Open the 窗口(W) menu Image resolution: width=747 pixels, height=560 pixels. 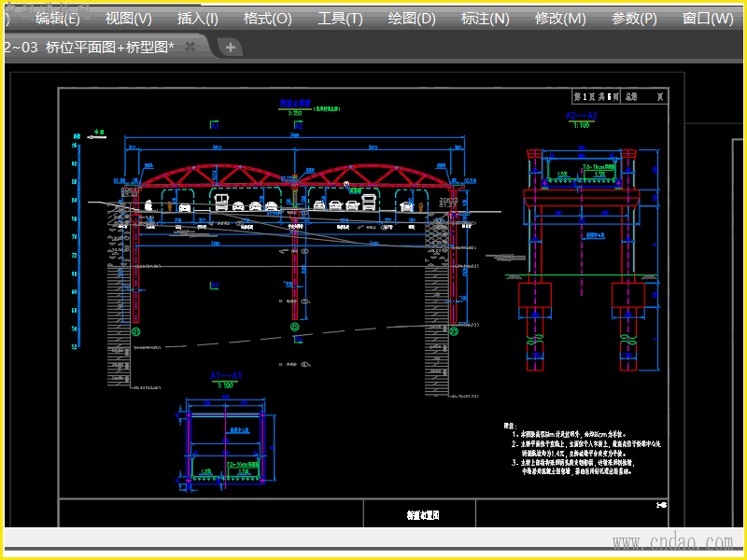tap(708, 19)
